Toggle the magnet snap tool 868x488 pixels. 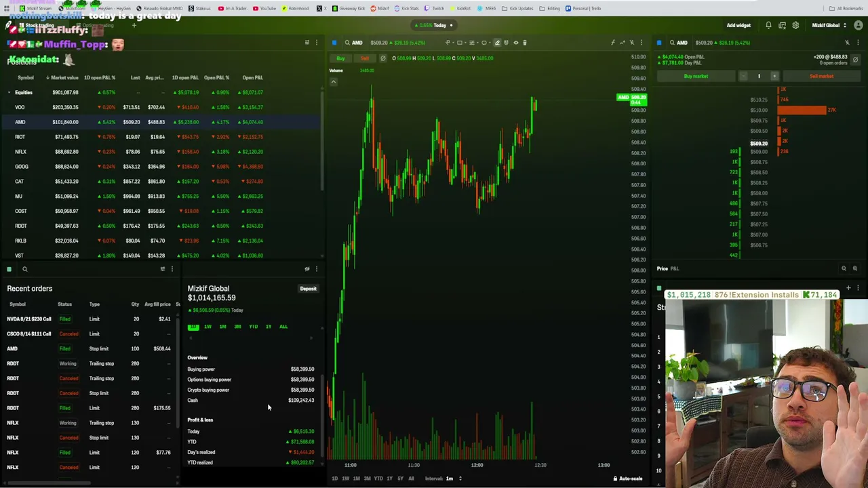506,43
